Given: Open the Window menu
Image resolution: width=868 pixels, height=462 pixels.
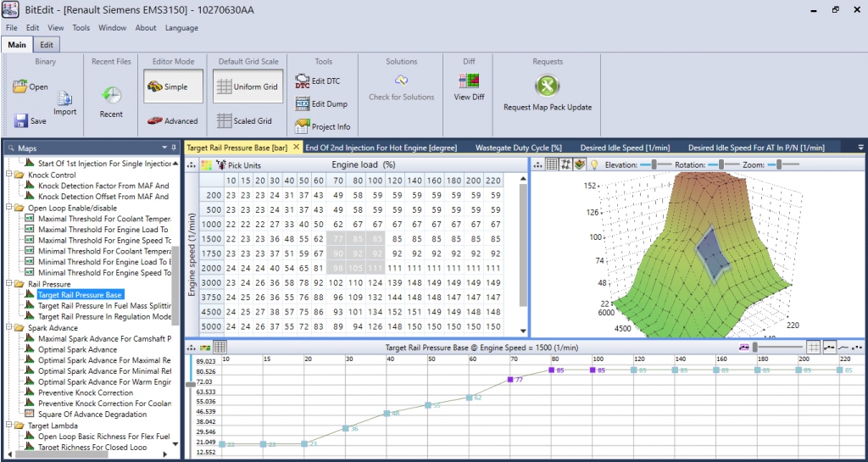Looking at the screenshot, I should coord(113,28).
